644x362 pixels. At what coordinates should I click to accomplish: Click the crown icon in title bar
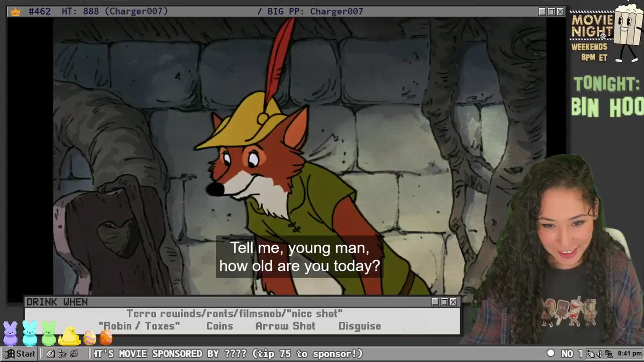[x=15, y=12]
